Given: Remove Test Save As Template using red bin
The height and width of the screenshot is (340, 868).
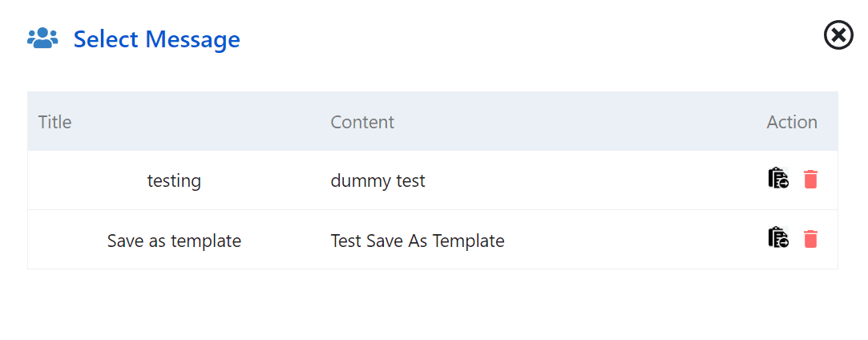Looking at the screenshot, I should (x=810, y=239).
